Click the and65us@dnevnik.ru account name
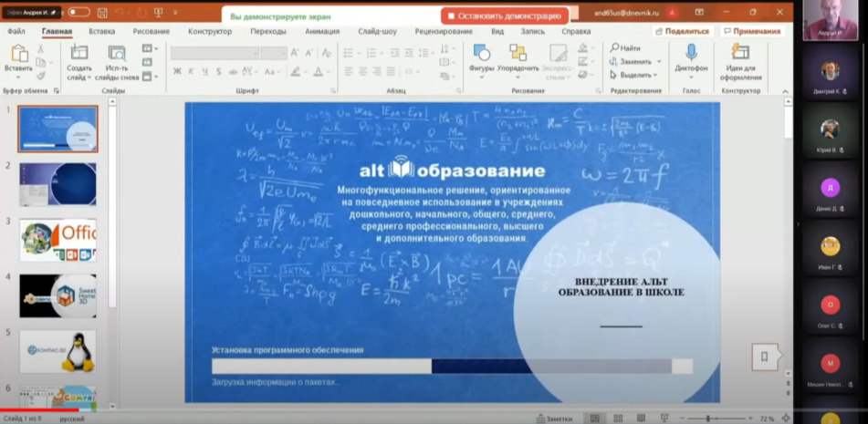The image size is (868, 424). coord(625,12)
